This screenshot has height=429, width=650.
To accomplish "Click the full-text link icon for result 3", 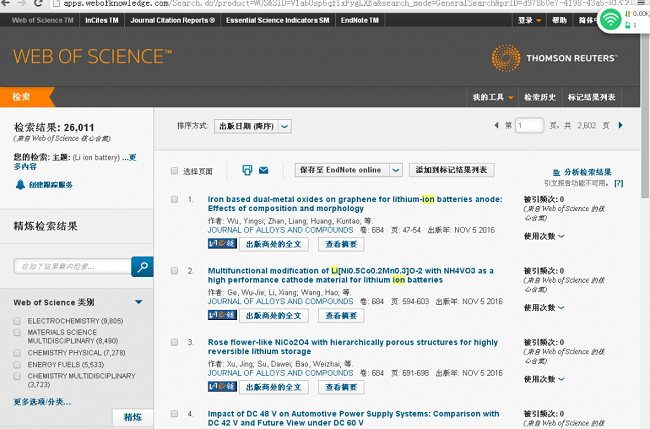I will (222, 387).
